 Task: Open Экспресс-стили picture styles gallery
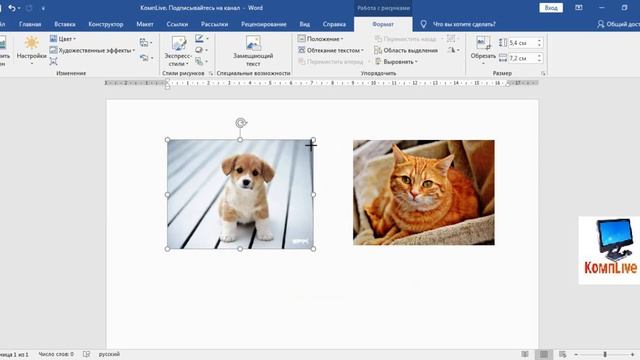point(178,51)
